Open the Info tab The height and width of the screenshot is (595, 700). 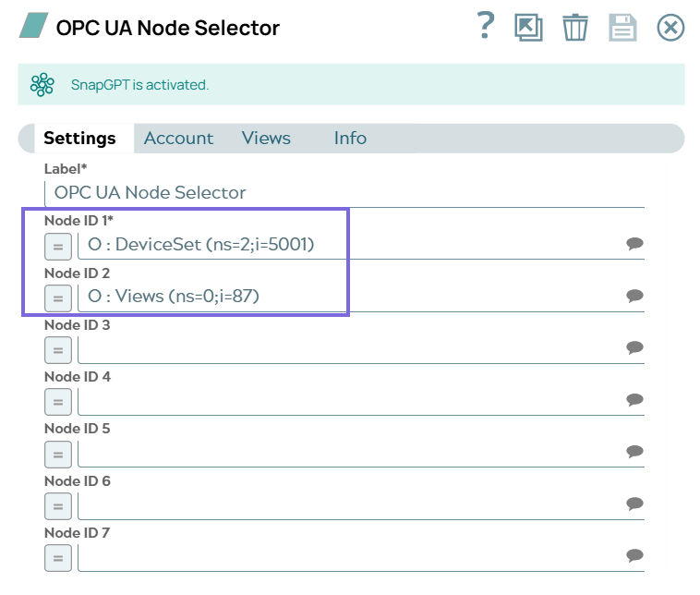(x=350, y=138)
